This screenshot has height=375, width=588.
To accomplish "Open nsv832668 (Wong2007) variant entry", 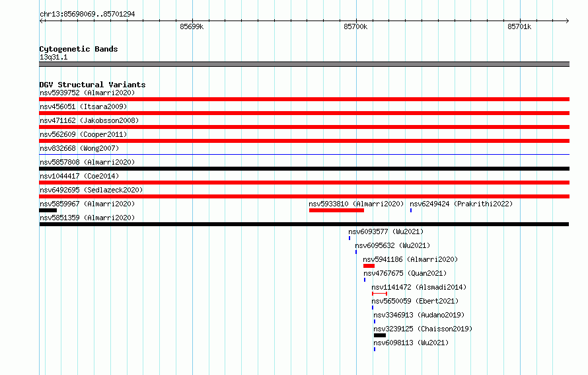I will [79, 148].
